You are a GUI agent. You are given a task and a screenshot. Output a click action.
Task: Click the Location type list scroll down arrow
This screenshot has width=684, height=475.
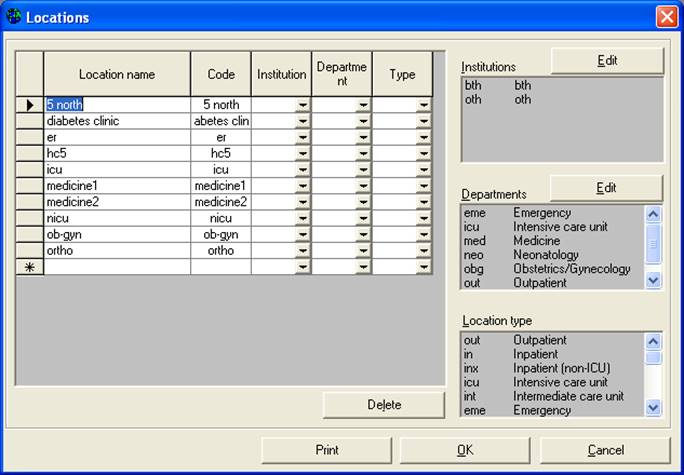(x=653, y=407)
